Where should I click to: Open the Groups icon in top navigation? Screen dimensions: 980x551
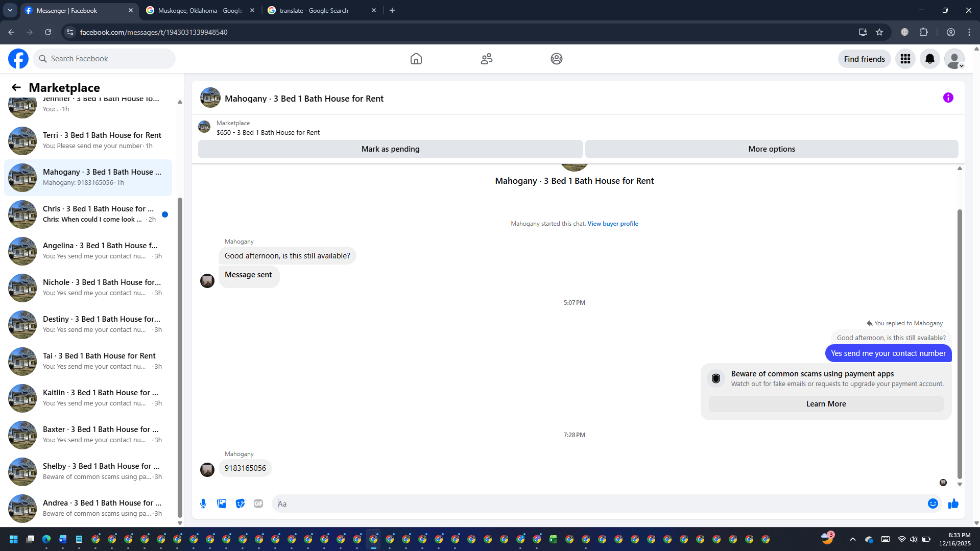(x=557, y=59)
